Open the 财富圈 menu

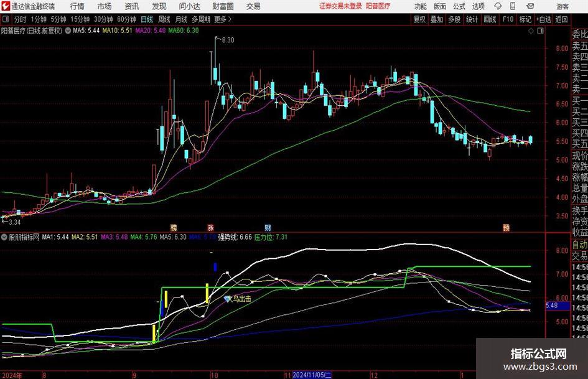tap(223, 6)
